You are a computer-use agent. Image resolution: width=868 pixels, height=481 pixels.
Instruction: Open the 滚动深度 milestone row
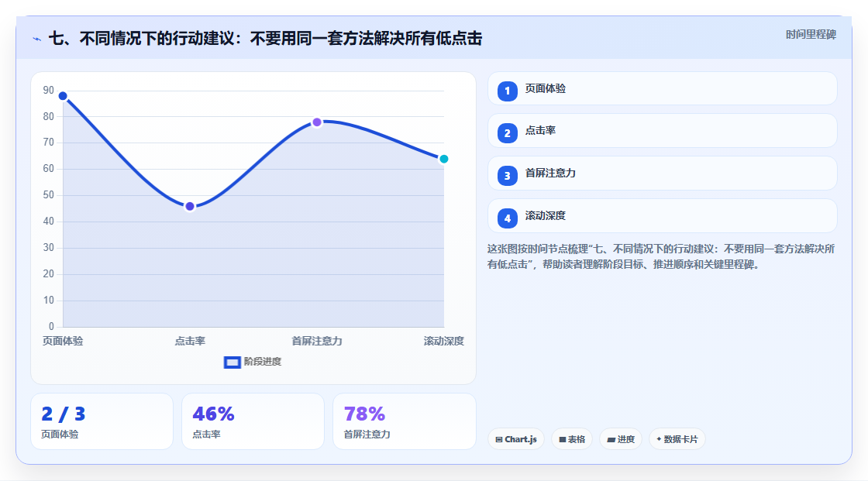pos(662,216)
